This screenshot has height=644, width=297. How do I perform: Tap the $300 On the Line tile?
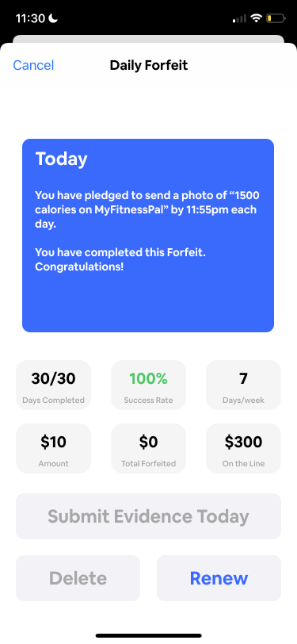[x=243, y=448]
